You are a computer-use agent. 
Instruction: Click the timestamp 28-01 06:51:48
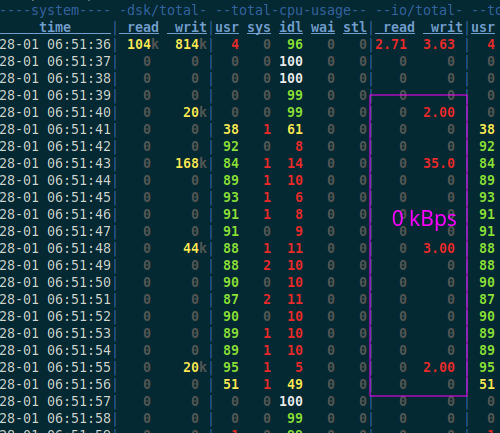click(x=55, y=248)
